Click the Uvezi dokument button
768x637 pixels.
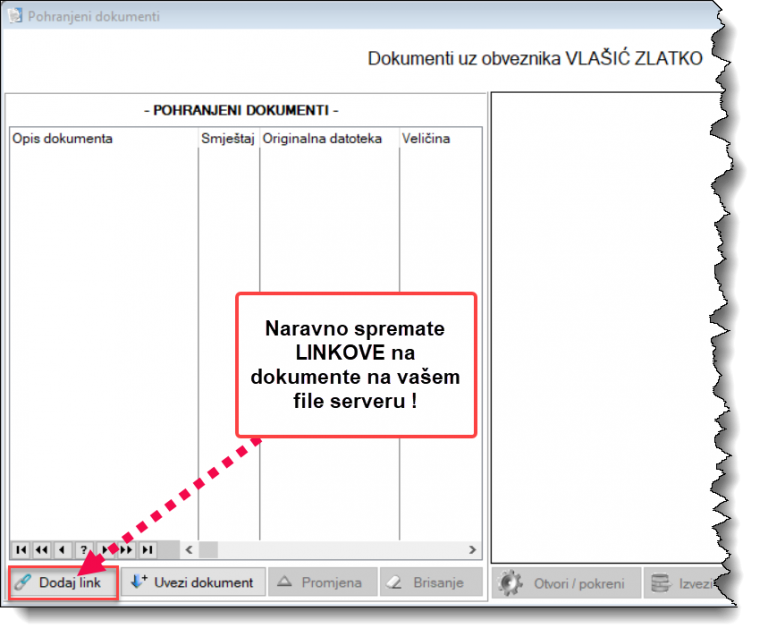pyautogui.click(x=193, y=582)
